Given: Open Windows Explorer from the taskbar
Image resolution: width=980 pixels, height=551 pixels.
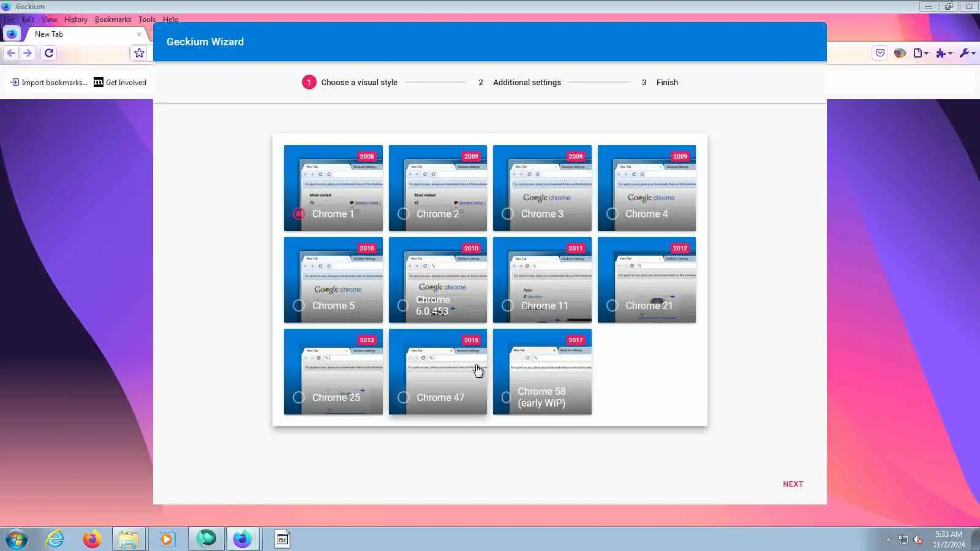Looking at the screenshot, I should coord(129,539).
